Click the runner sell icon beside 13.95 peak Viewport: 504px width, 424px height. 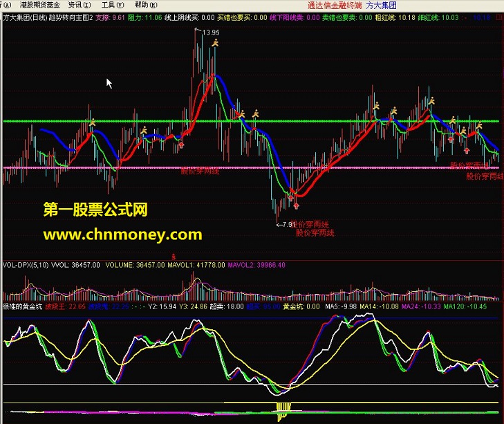click(x=215, y=42)
